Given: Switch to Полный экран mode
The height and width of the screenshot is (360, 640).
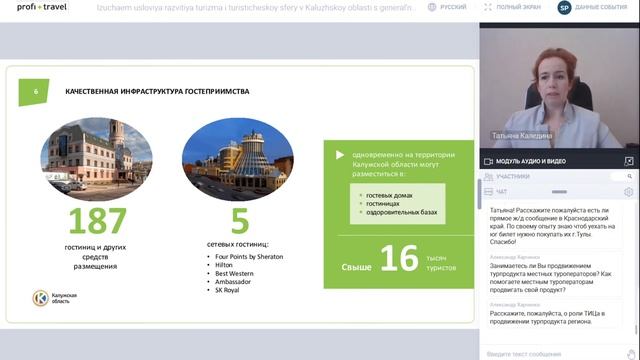Looking at the screenshot, I should (x=518, y=7).
